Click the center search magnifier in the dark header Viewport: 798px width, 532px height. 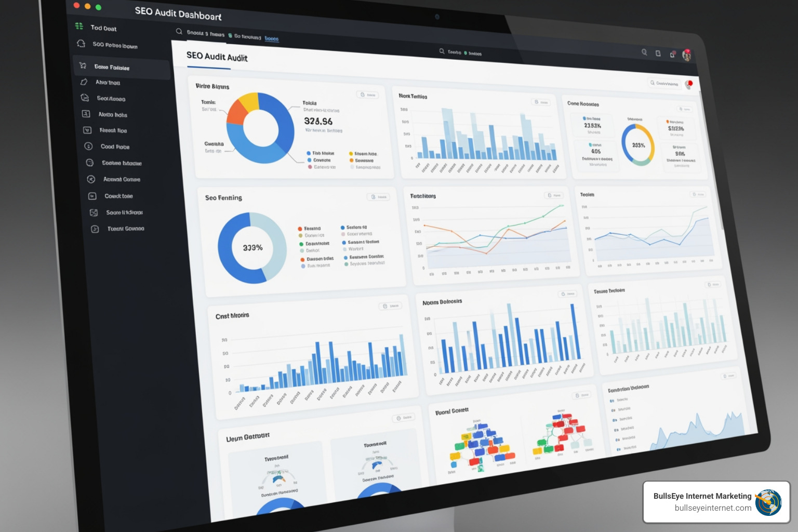[442, 51]
